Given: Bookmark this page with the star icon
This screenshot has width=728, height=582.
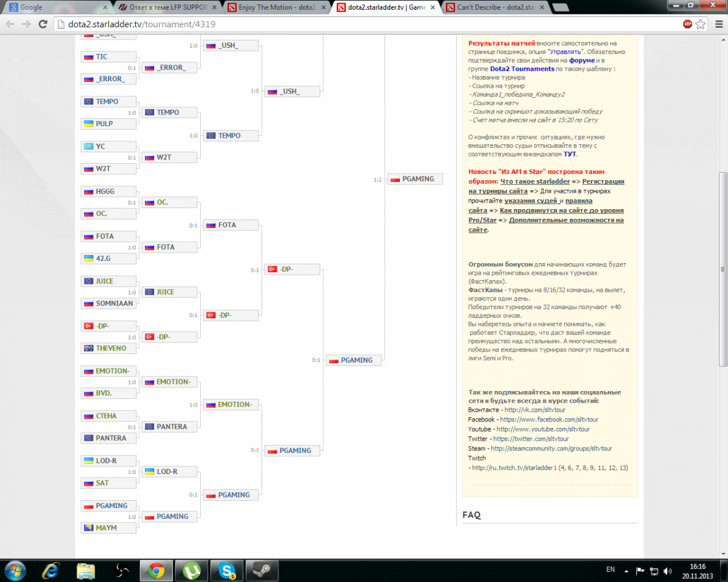Looking at the screenshot, I should (701, 24).
